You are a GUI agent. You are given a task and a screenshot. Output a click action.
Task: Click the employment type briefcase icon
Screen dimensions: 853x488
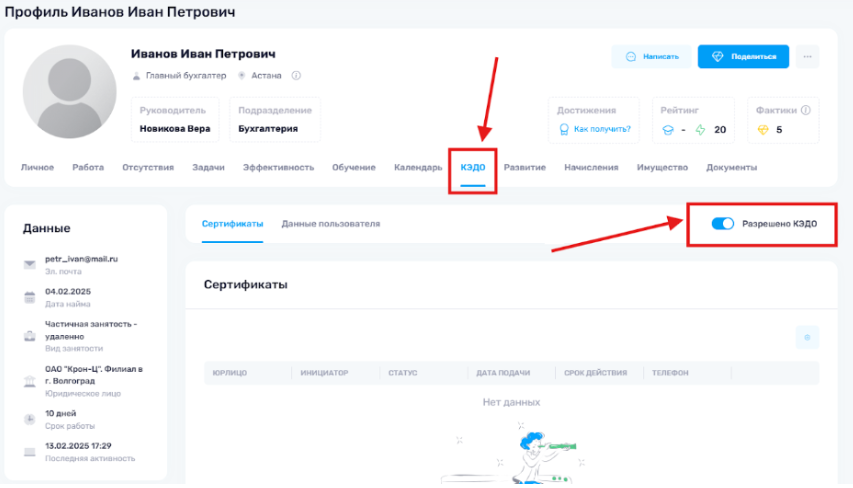pos(30,336)
